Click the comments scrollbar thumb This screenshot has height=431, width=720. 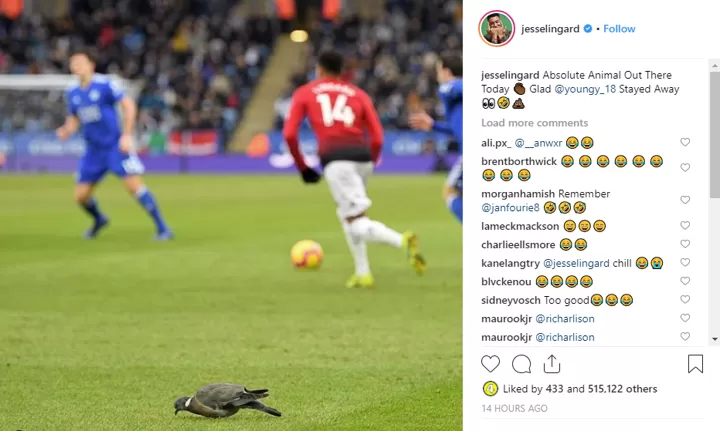coord(714,134)
